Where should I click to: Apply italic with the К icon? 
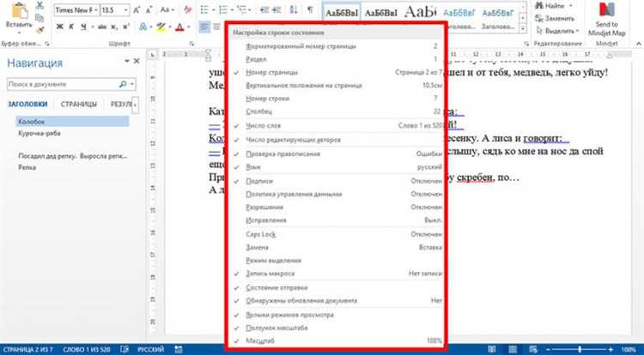pos(71,27)
